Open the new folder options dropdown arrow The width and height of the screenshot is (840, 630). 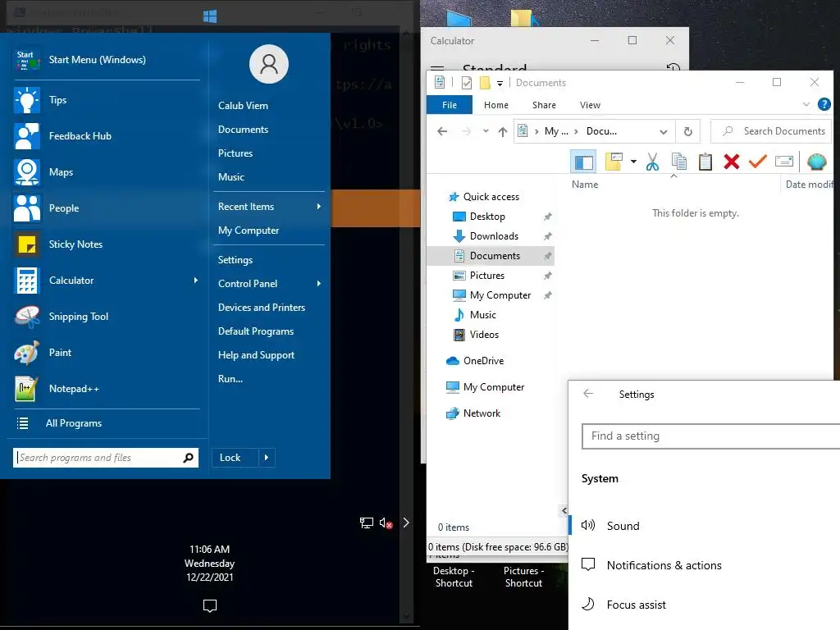point(633,162)
